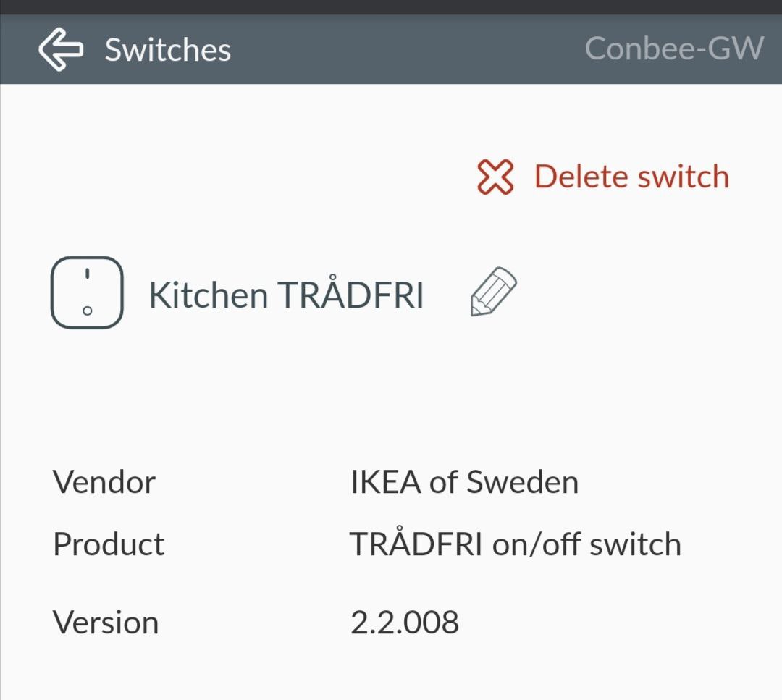Tap the word Kitchen in switch name
Viewport: 782px width, 700px height.
point(208,295)
